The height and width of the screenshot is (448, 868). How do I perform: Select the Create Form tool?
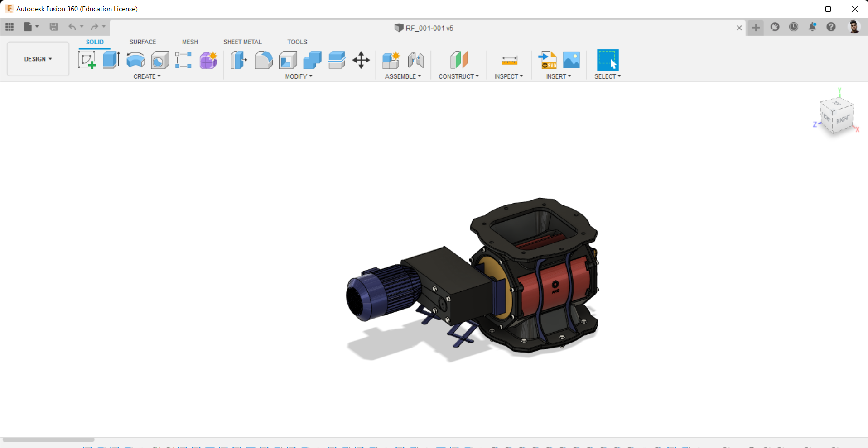coord(208,60)
